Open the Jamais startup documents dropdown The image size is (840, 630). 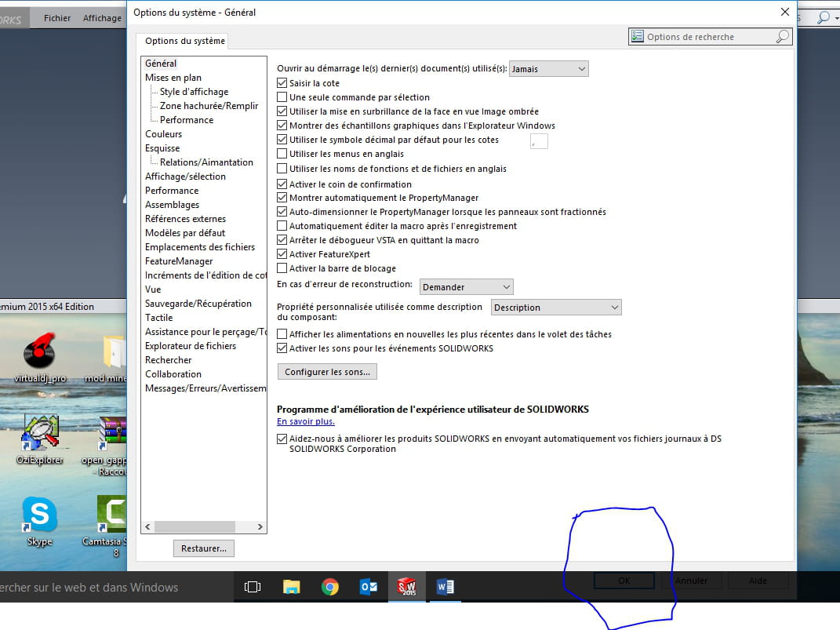coord(548,68)
